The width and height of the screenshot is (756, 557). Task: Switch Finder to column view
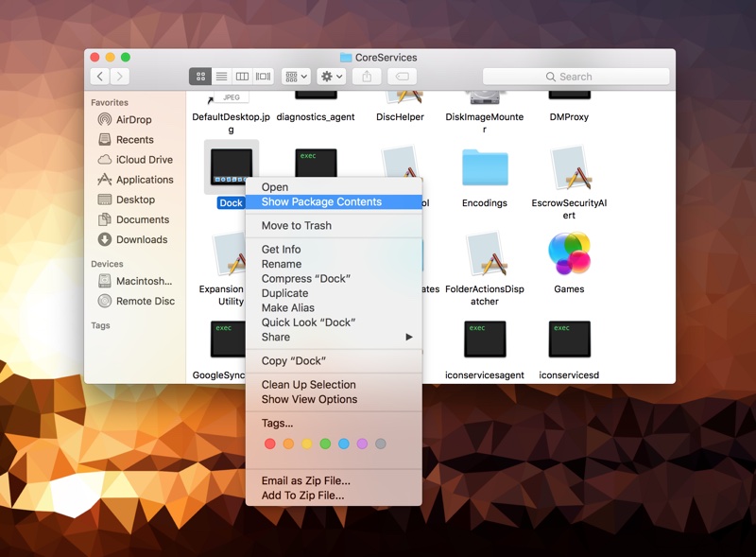coord(242,77)
